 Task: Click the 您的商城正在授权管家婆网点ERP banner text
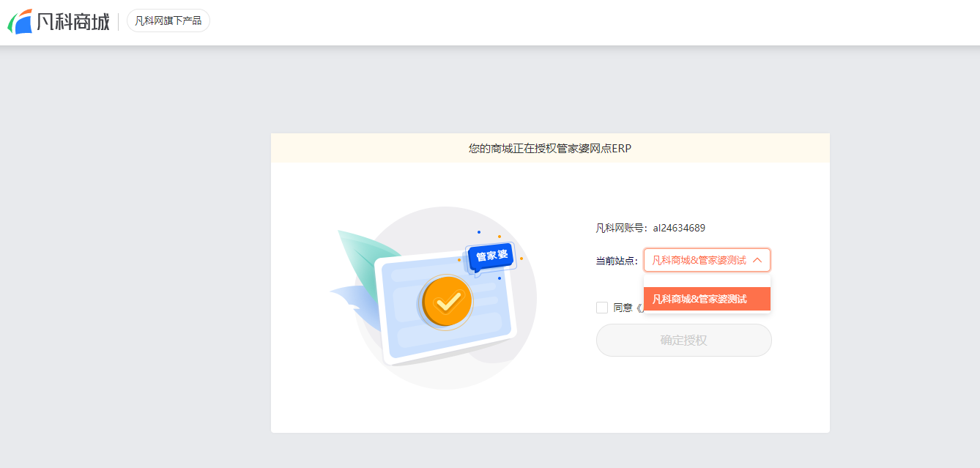pos(550,148)
